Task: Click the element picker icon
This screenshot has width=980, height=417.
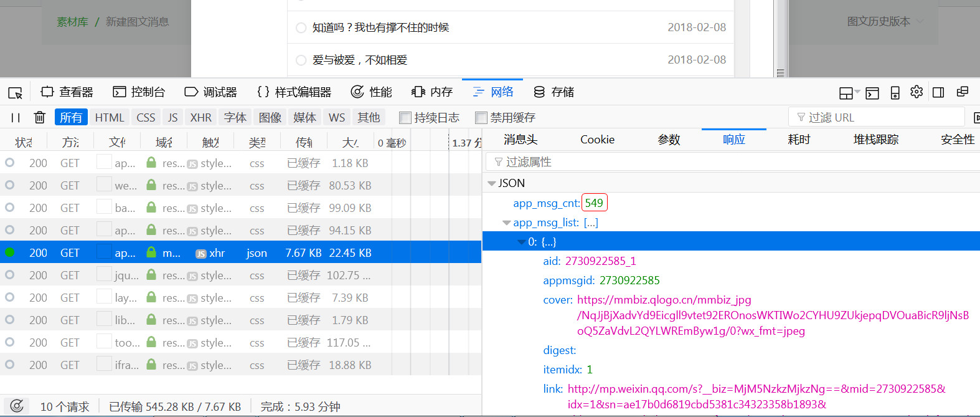Action: pyautogui.click(x=16, y=93)
